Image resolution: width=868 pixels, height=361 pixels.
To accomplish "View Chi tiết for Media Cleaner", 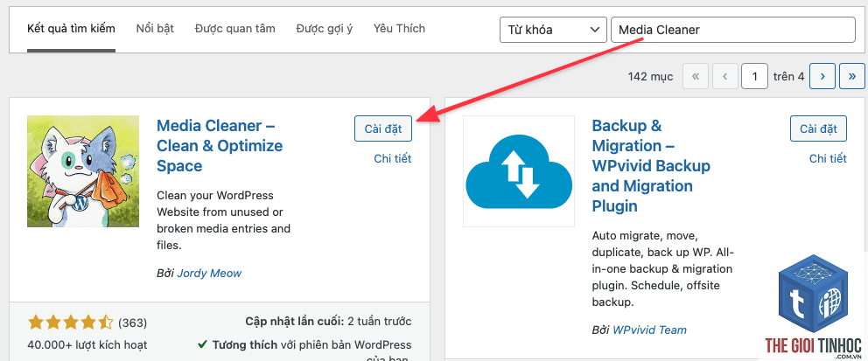I will [393, 159].
